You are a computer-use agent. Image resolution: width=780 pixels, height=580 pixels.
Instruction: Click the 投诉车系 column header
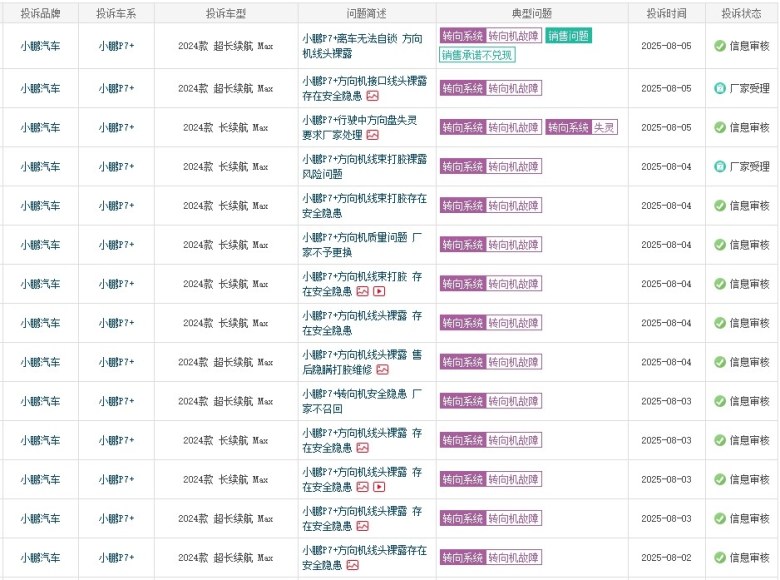pyautogui.click(x=116, y=13)
